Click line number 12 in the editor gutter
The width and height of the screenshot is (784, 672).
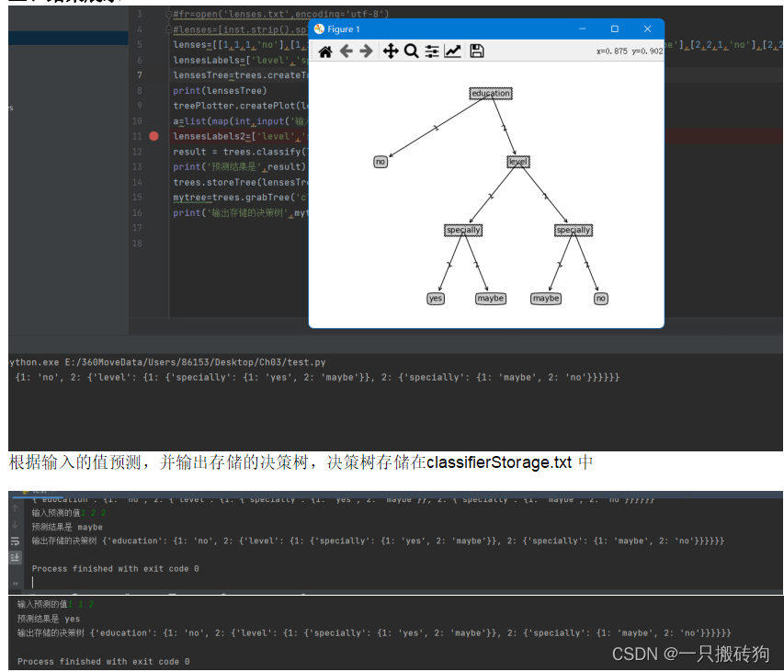(x=137, y=152)
